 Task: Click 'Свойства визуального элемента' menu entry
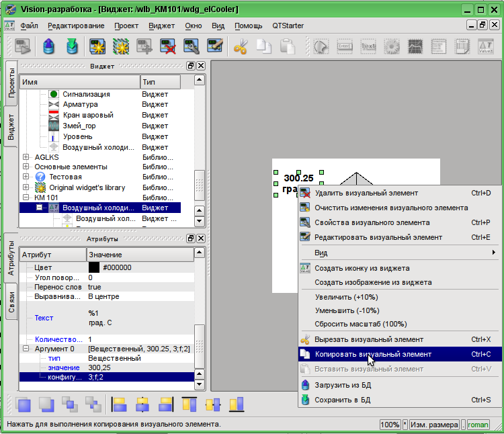coord(372,222)
